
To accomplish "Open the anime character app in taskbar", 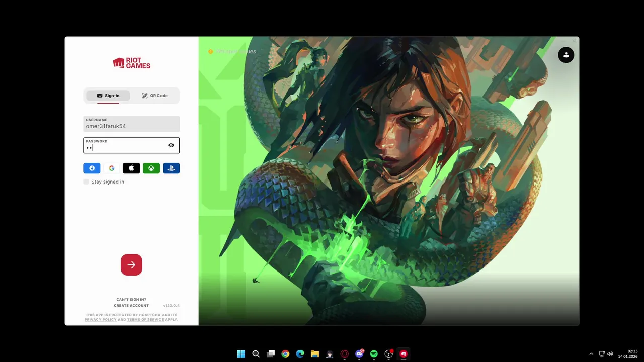I will (x=330, y=354).
